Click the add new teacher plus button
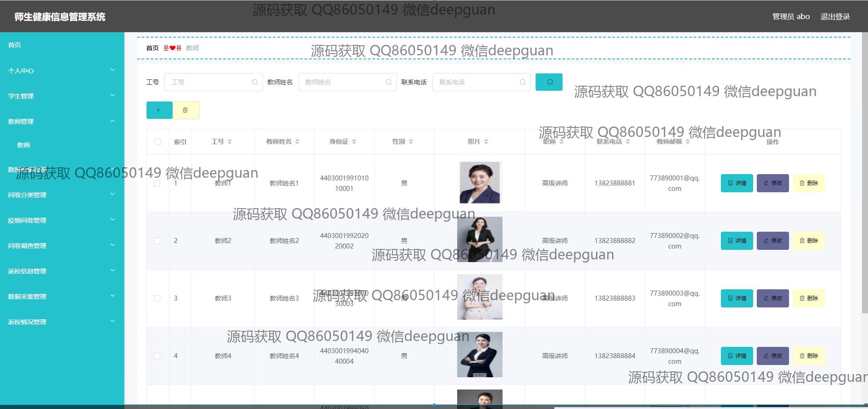 (159, 110)
